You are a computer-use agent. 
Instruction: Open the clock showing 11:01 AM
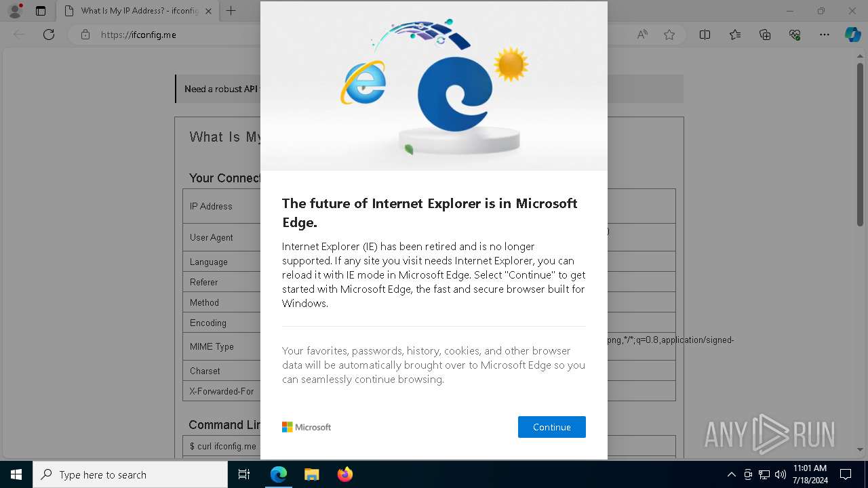(x=810, y=474)
